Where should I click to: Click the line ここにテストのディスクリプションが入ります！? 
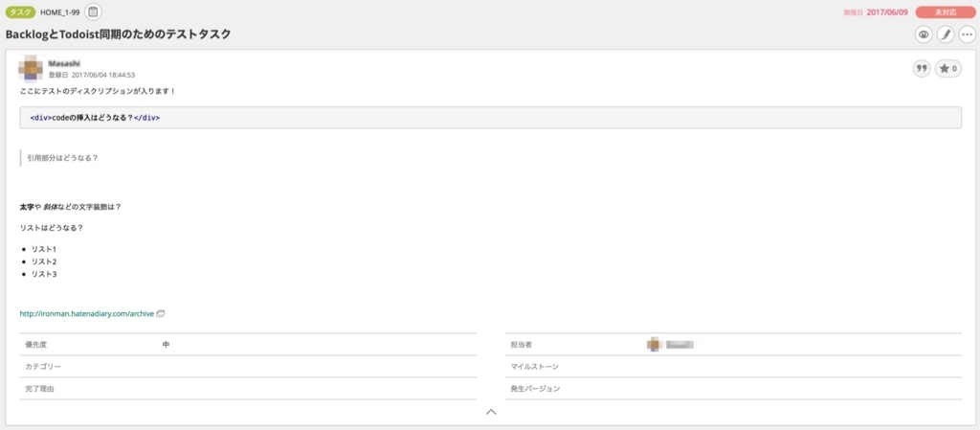[98, 91]
